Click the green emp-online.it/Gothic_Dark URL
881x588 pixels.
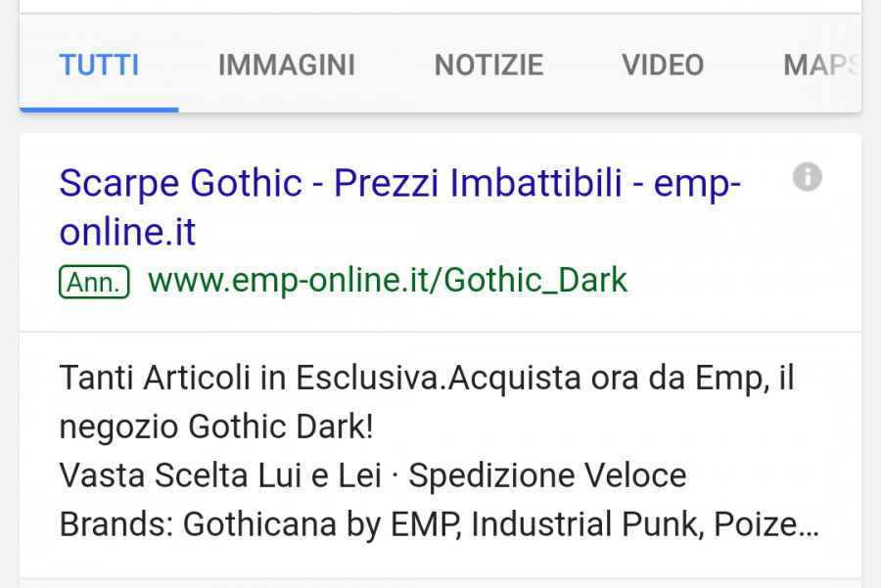pyautogui.click(x=388, y=281)
